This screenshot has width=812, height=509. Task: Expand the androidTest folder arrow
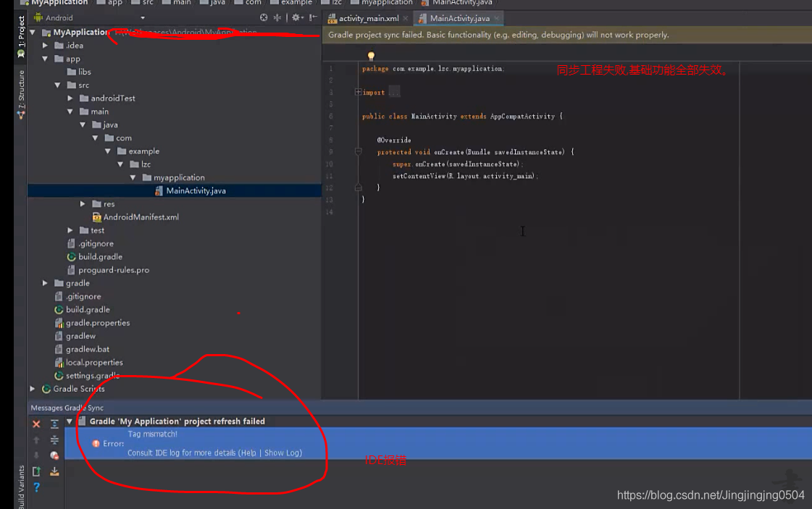click(70, 98)
